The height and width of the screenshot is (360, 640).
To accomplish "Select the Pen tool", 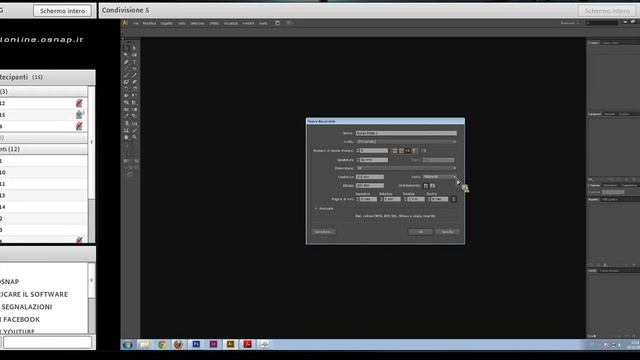I will (126, 62).
